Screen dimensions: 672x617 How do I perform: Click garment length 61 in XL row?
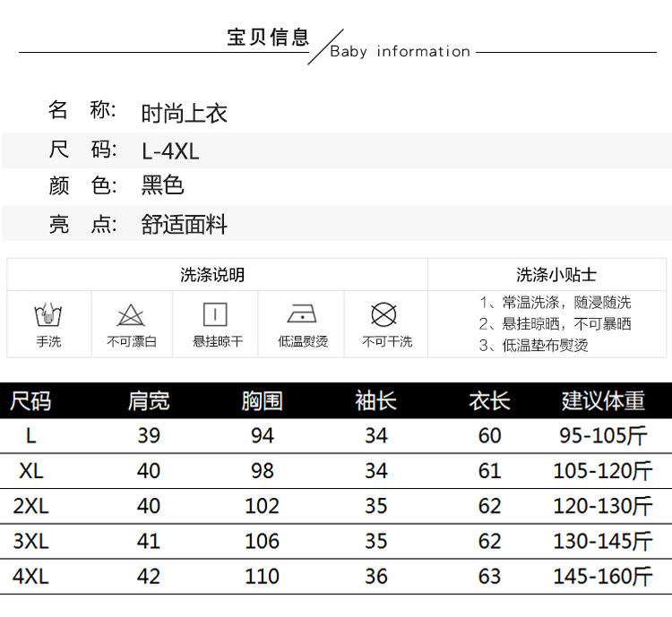[490, 471]
